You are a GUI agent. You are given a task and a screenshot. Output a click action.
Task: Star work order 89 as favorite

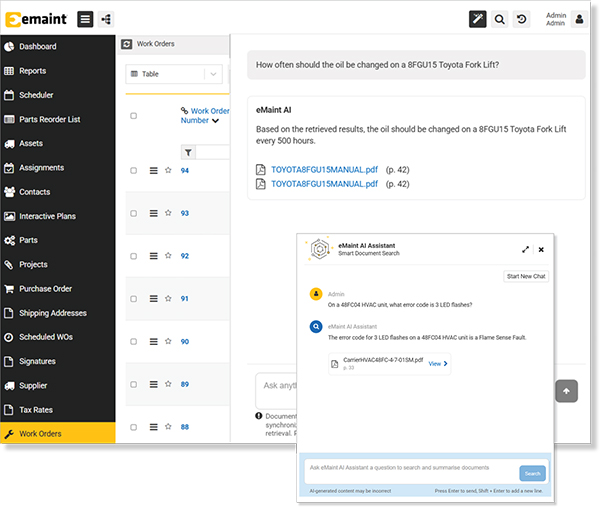168,384
